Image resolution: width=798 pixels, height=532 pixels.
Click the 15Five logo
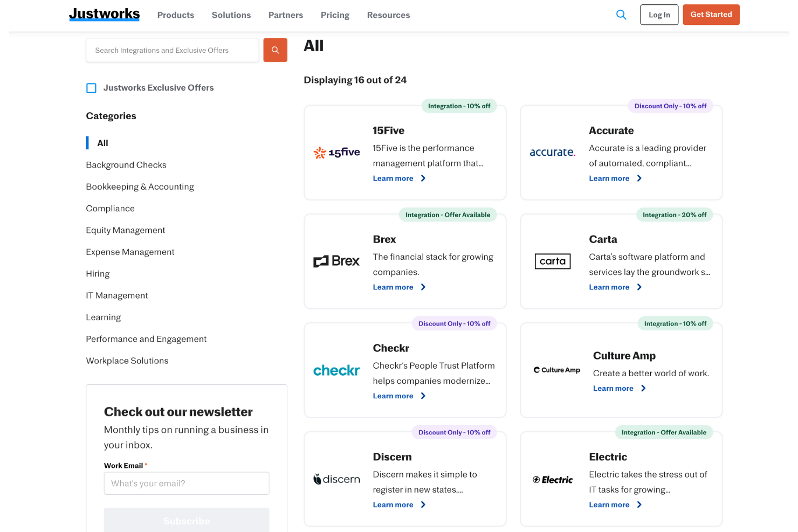pyautogui.click(x=336, y=153)
